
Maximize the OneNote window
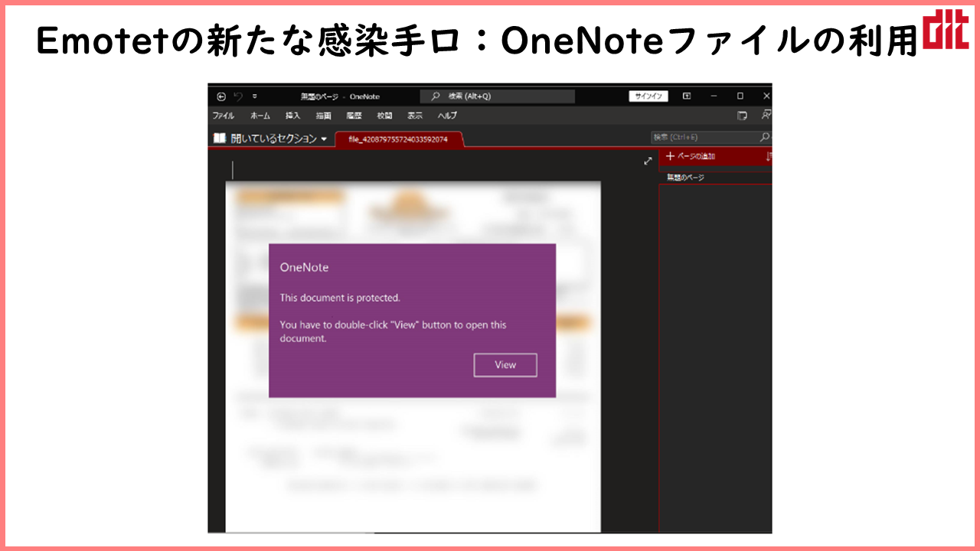(740, 96)
